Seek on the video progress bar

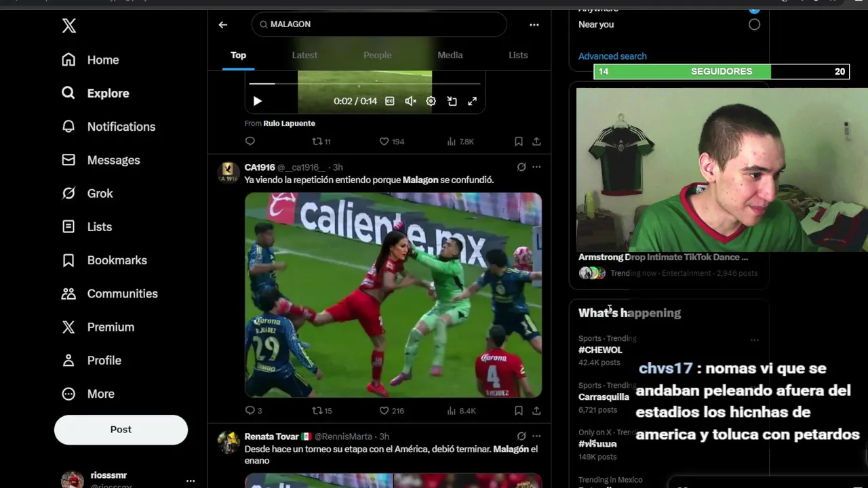pyautogui.click(x=365, y=84)
